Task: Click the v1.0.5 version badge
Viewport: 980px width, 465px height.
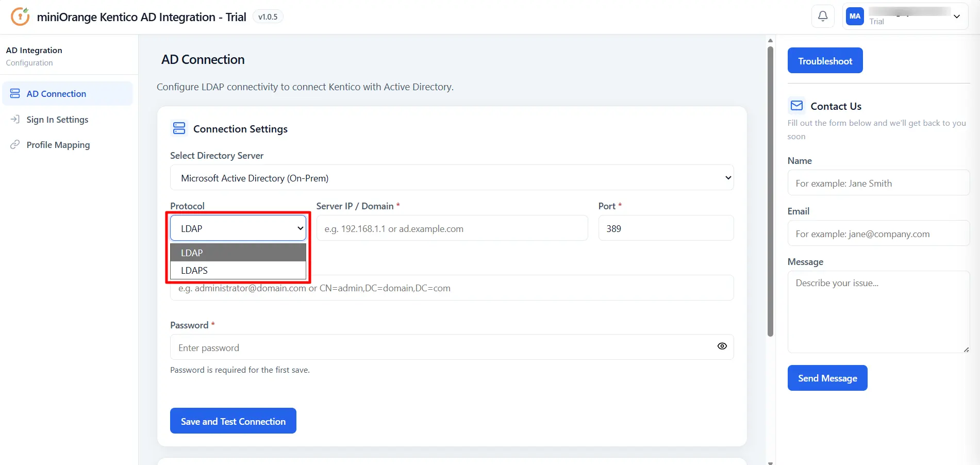Action: pyautogui.click(x=268, y=17)
